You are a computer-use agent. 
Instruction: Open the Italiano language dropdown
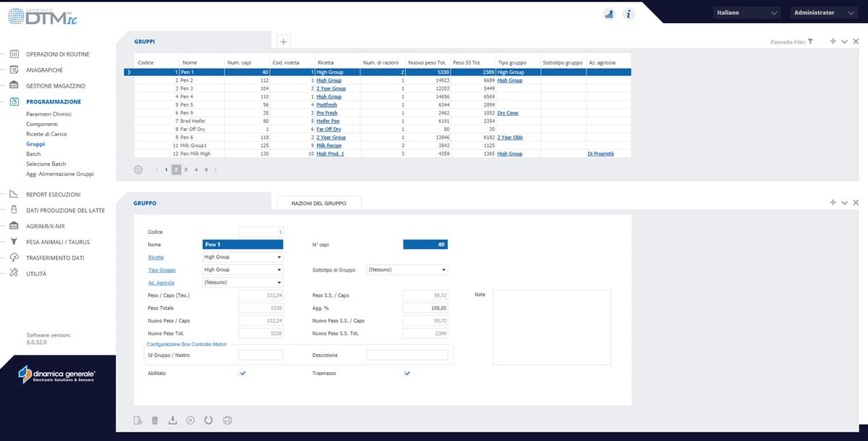tap(746, 13)
